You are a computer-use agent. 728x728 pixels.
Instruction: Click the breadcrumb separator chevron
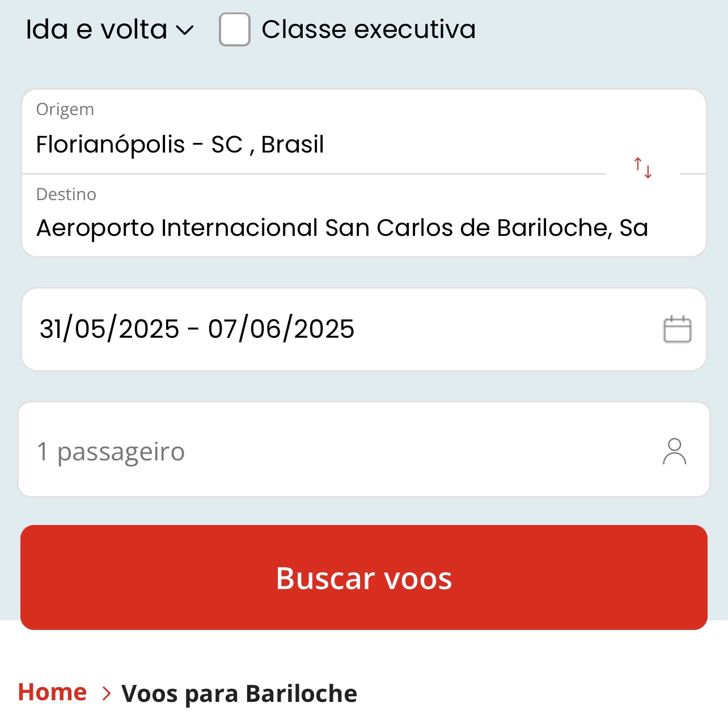tap(105, 693)
